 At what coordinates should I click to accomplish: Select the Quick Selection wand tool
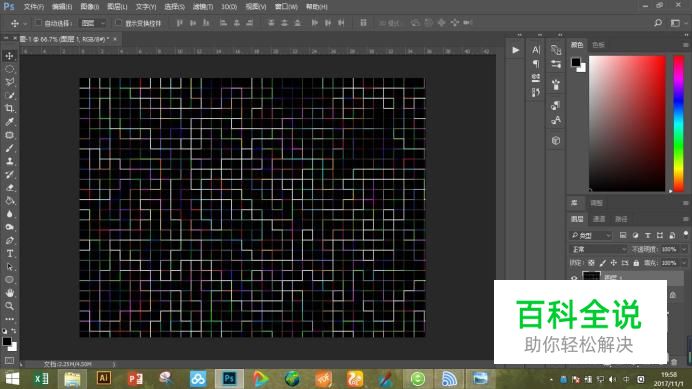tap(9, 95)
